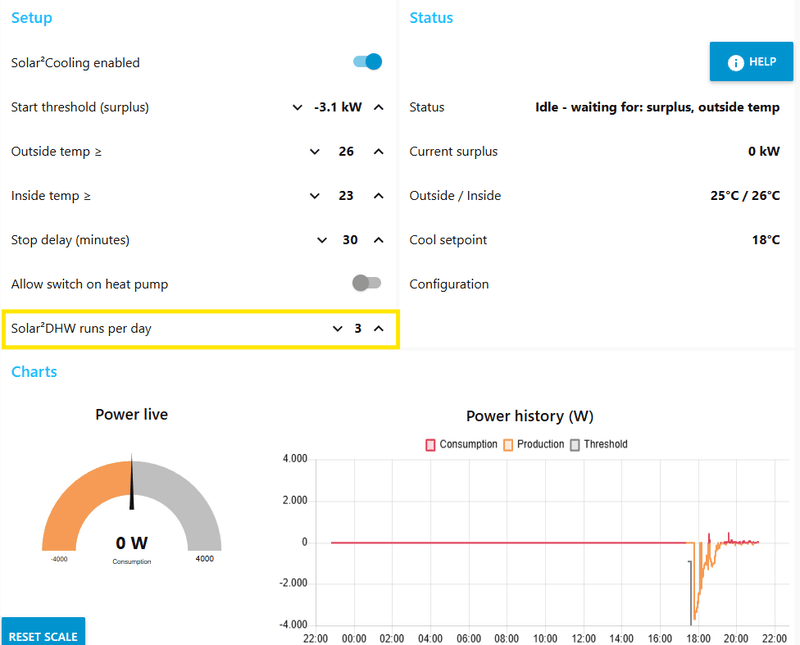Toggle Production series in chart legend
800x645 pixels.
coord(534,444)
